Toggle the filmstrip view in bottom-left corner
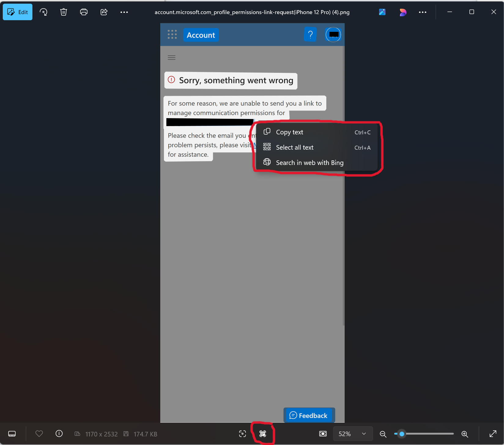 tap(12, 434)
